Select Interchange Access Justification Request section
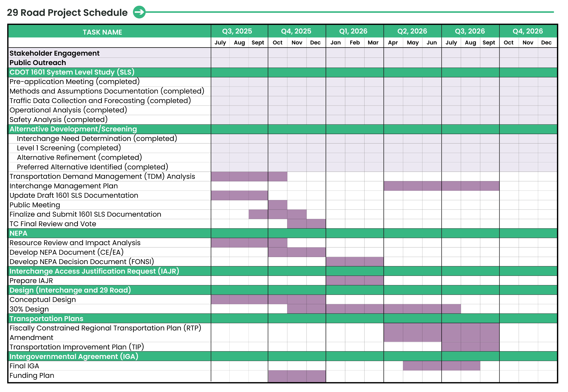This screenshot has width=568, height=392. click(94, 271)
